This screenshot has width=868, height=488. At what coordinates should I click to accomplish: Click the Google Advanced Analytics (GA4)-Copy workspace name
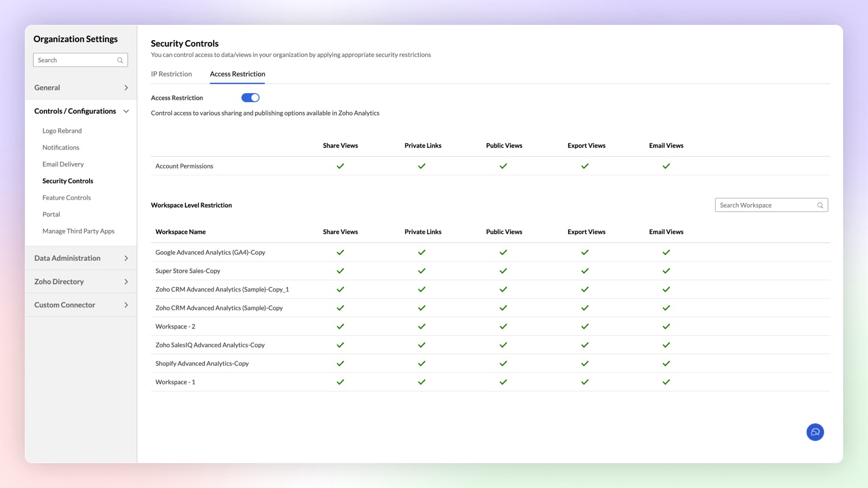210,252
